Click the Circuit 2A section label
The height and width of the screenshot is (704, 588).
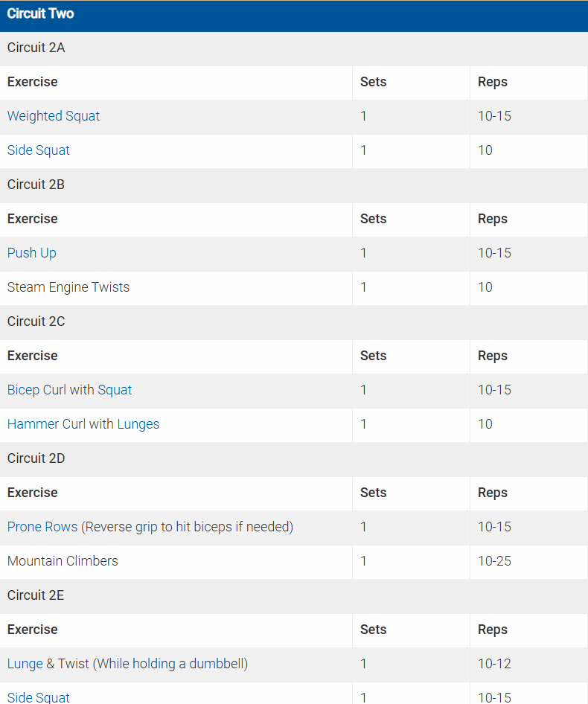pos(36,48)
